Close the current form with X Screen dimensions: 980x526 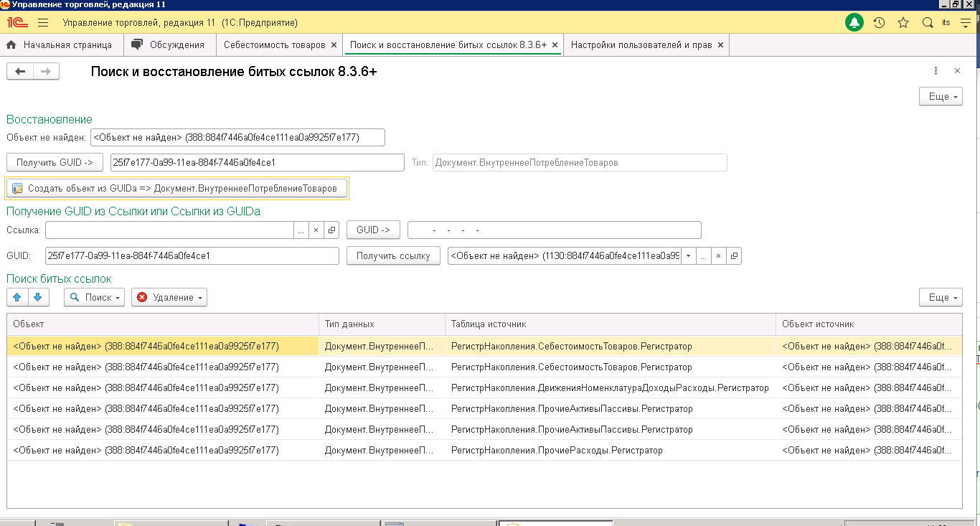(957, 71)
